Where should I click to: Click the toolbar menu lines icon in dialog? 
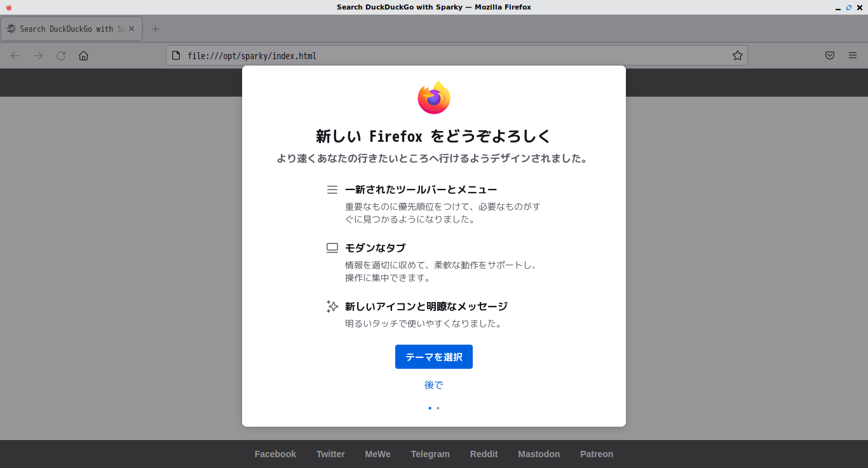332,189
